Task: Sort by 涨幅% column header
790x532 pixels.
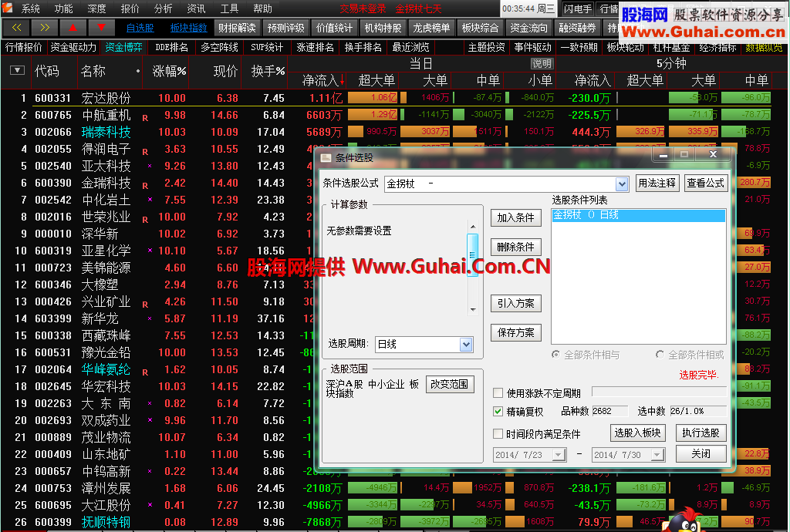Action: [x=169, y=72]
